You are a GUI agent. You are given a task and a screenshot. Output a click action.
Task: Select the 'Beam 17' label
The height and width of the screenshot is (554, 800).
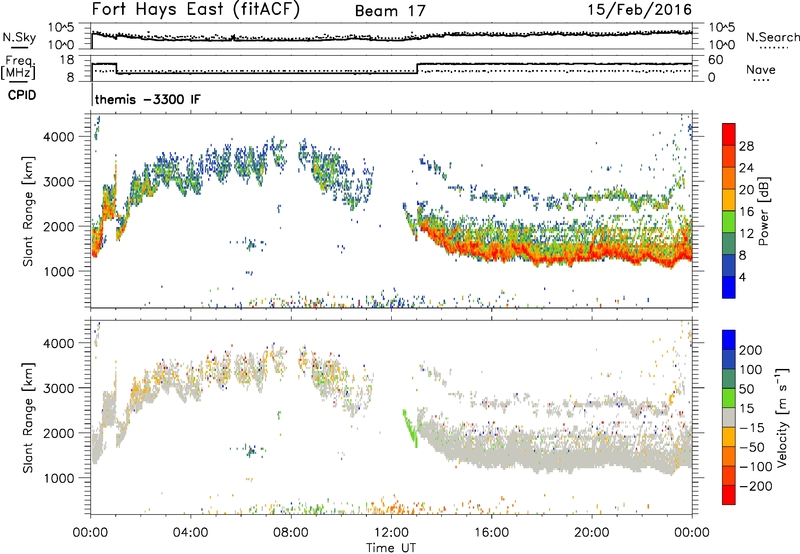390,11
